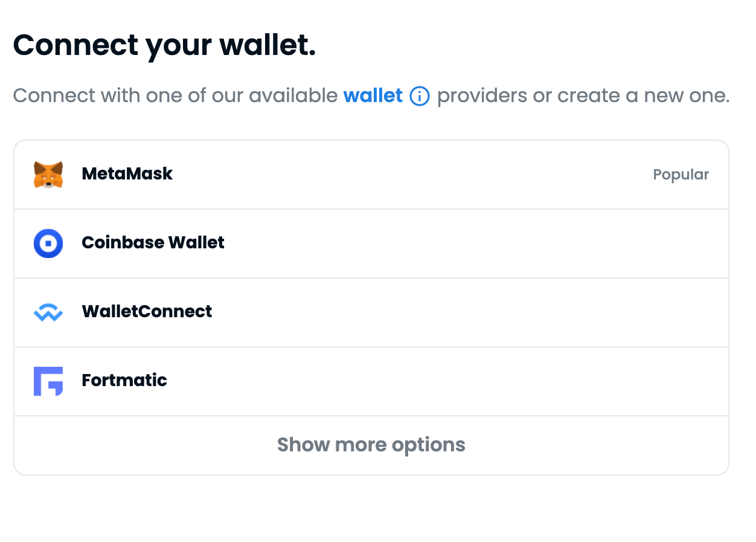Select the Fortmatic provider name

124,381
